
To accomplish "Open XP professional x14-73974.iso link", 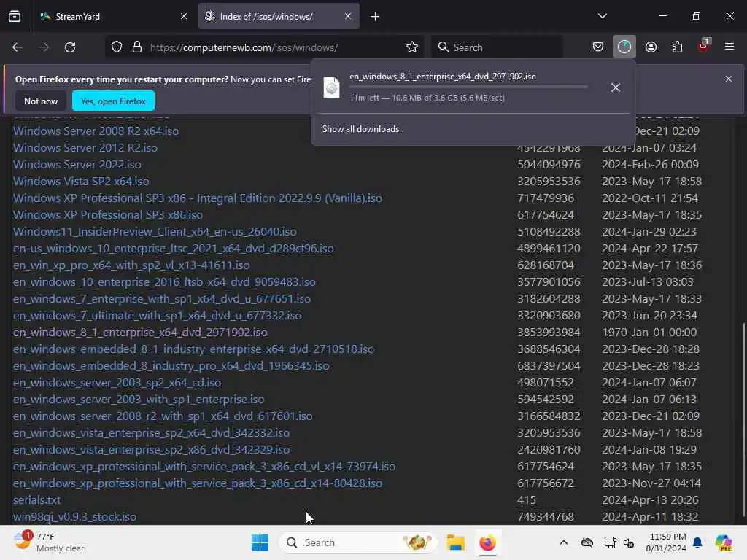I will click(204, 466).
